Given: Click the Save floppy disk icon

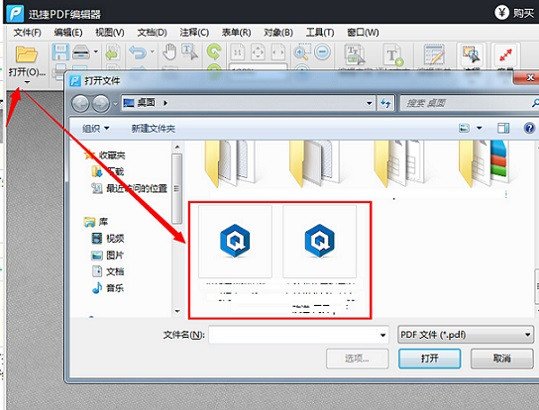Looking at the screenshot, I should [x=60, y=52].
